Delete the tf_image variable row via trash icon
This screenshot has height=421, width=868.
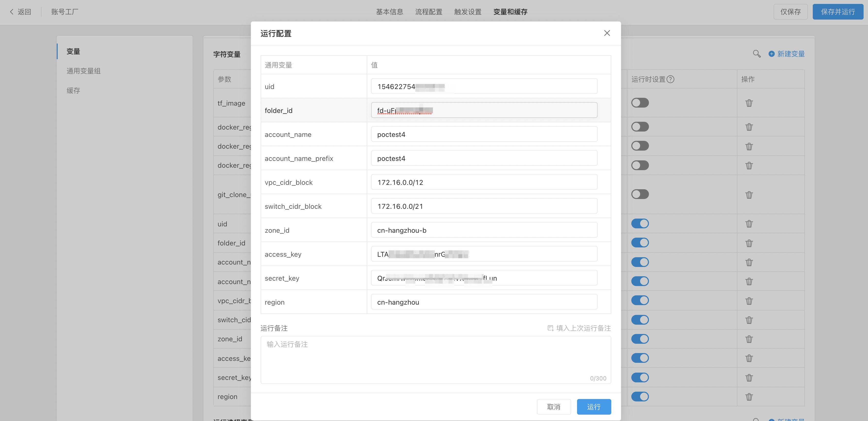coord(749,103)
